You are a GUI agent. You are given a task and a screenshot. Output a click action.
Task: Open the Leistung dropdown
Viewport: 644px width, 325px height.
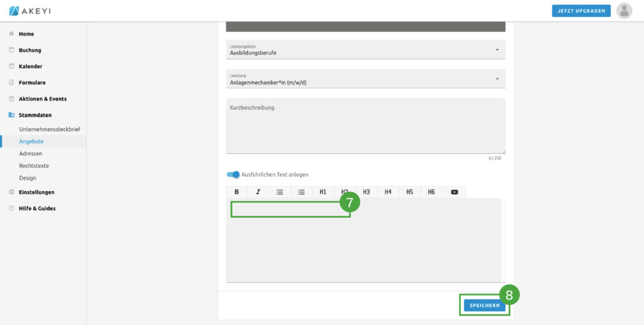pyautogui.click(x=365, y=79)
